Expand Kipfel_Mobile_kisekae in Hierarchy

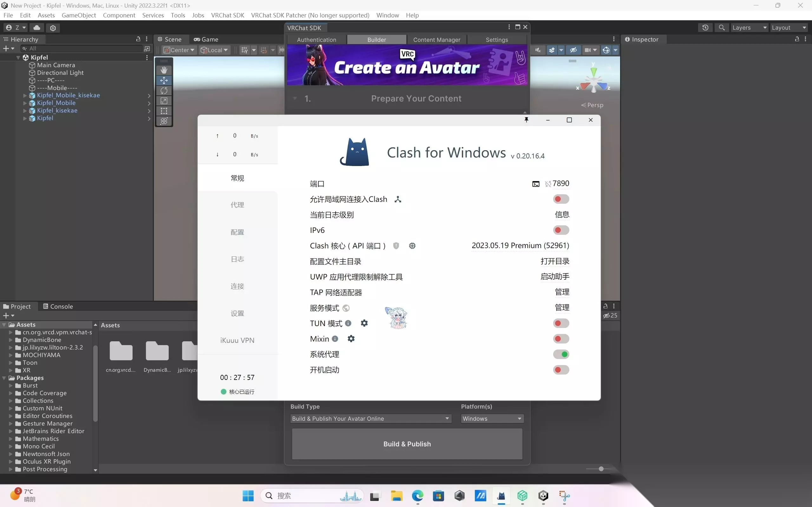(x=25, y=96)
